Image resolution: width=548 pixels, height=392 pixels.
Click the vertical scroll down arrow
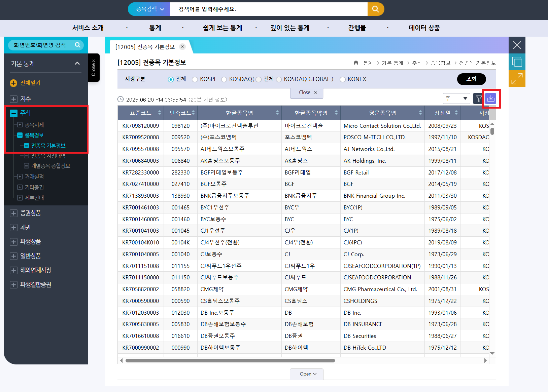tap(492, 353)
